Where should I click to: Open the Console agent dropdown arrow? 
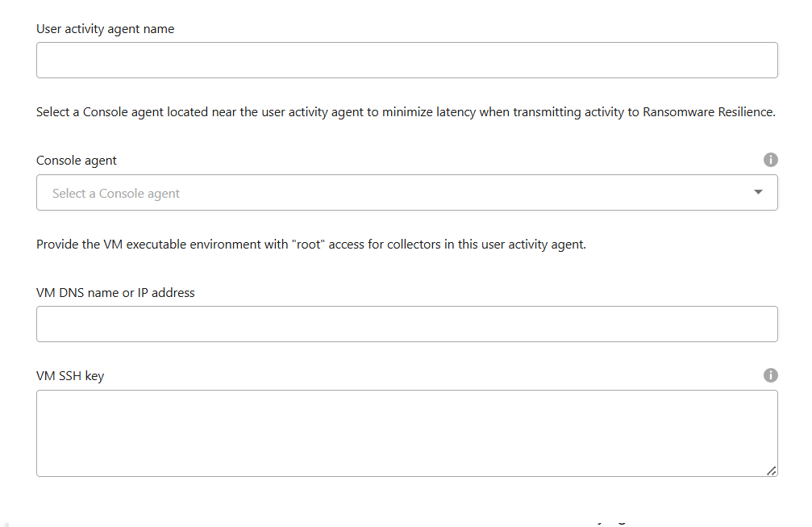758,192
